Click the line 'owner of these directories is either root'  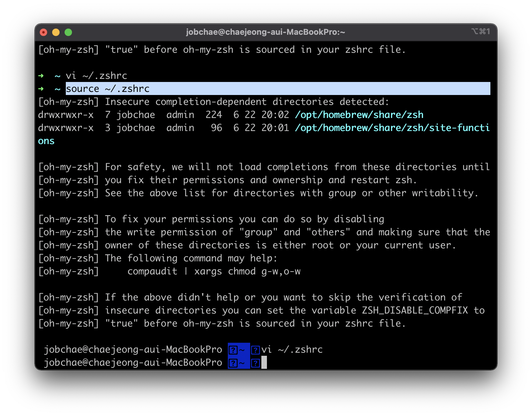[247, 245]
